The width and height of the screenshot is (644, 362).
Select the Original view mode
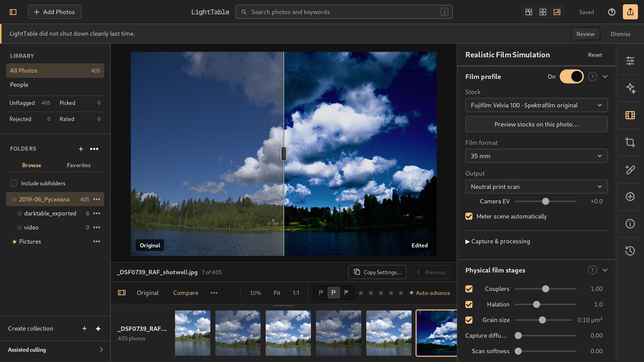point(148,293)
